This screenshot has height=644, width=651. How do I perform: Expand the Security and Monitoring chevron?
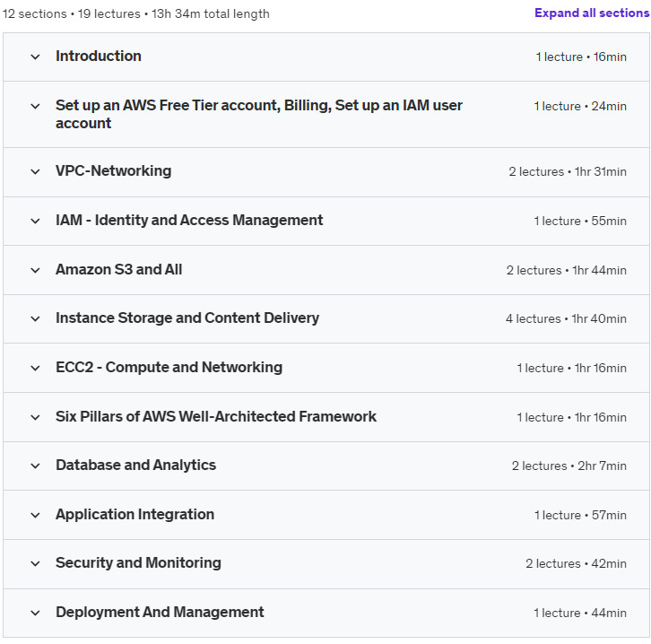coord(35,563)
